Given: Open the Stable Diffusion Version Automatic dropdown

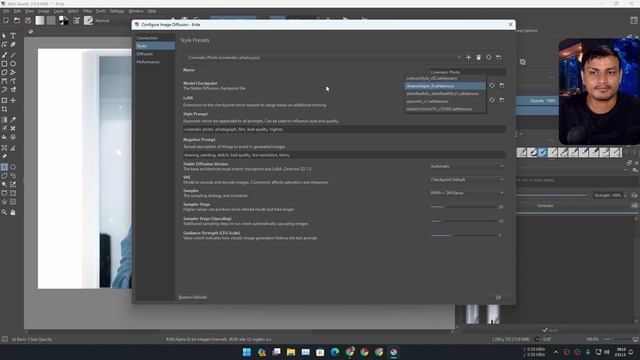Looking at the screenshot, I should [467, 166].
